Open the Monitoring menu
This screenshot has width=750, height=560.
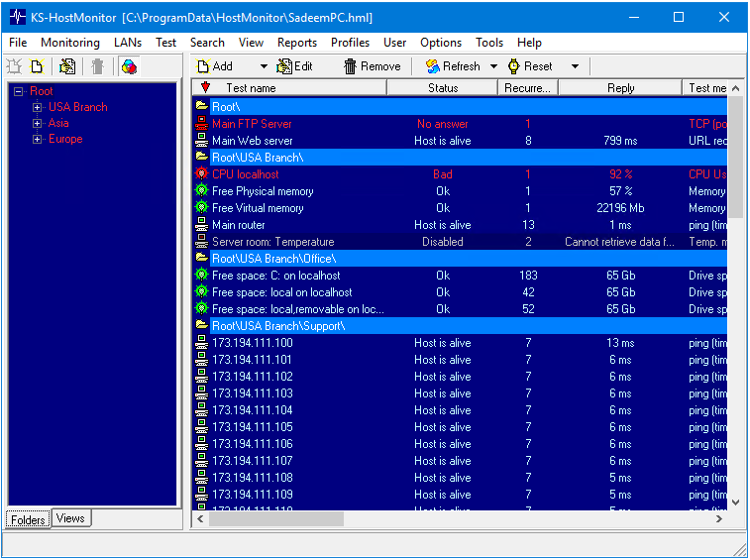coord(69,43)
